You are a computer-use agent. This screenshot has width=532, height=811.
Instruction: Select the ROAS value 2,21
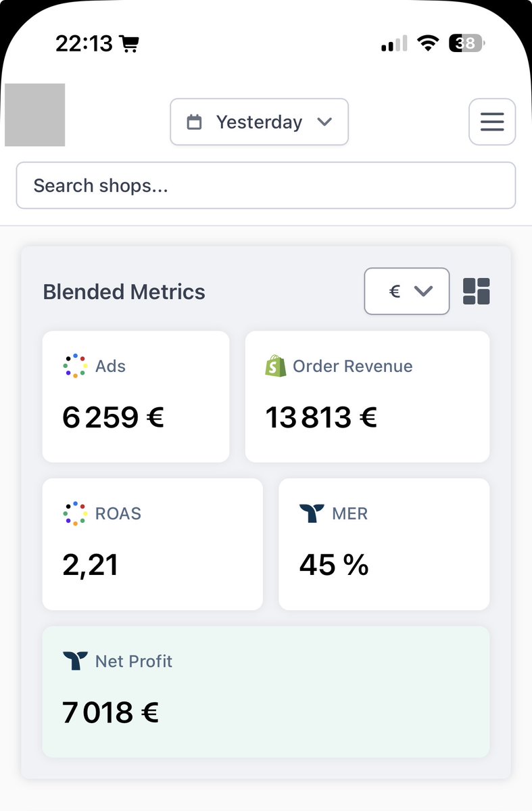click(90, 565)
